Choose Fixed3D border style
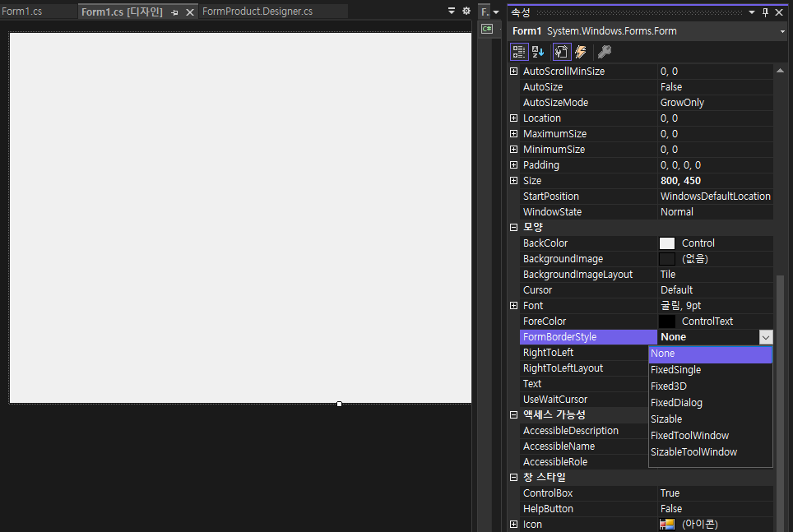 pos(710,386)
